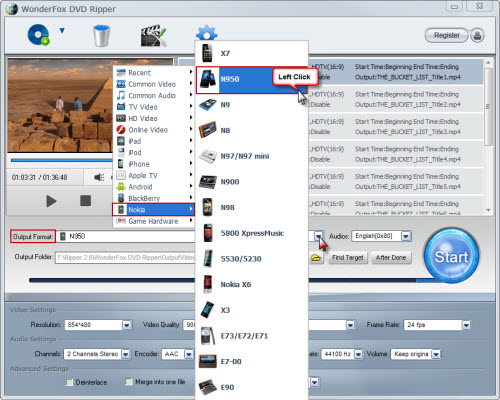Viewport: 500px width, 400px height.
Task: Choose the E73/E72/E71 phone icon
Action: pyautogui.click(x=208, y=336)
